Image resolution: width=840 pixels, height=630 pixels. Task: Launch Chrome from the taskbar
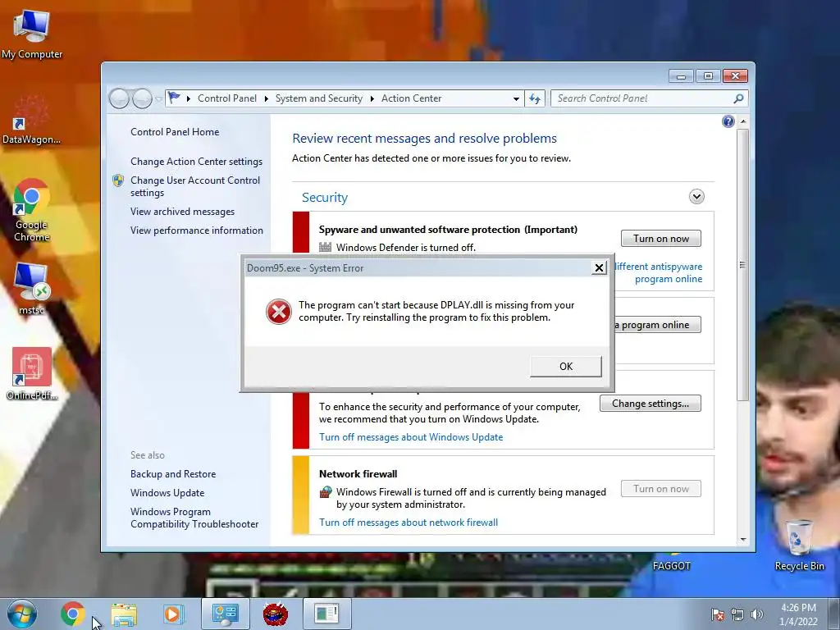point(72,614)
